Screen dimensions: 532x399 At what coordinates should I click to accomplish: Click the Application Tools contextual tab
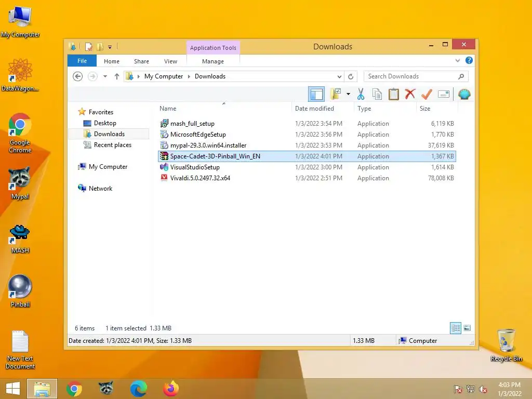[213, 47]
